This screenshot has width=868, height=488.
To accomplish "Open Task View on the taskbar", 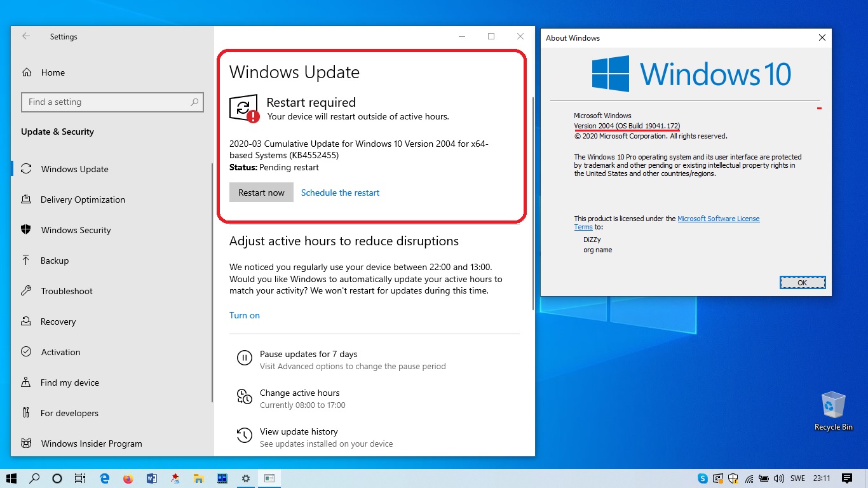I will tap(79, 478).
